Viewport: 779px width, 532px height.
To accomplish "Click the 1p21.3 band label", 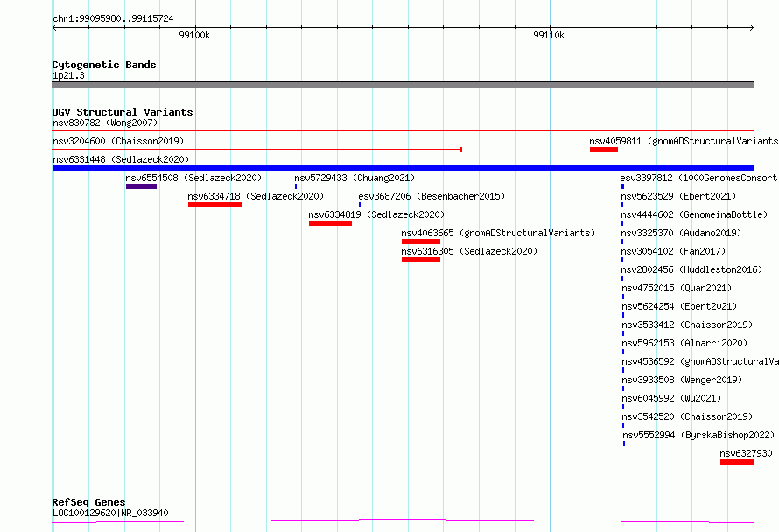I will 68,75.
